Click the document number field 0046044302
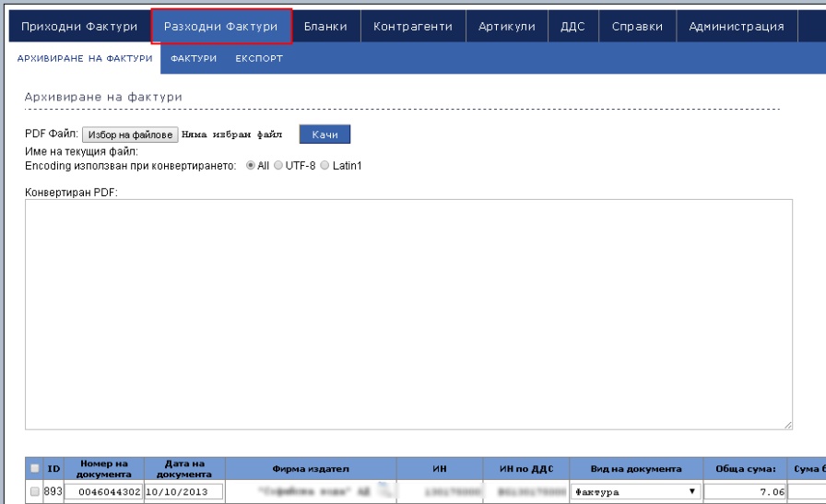 click(104, 492)
